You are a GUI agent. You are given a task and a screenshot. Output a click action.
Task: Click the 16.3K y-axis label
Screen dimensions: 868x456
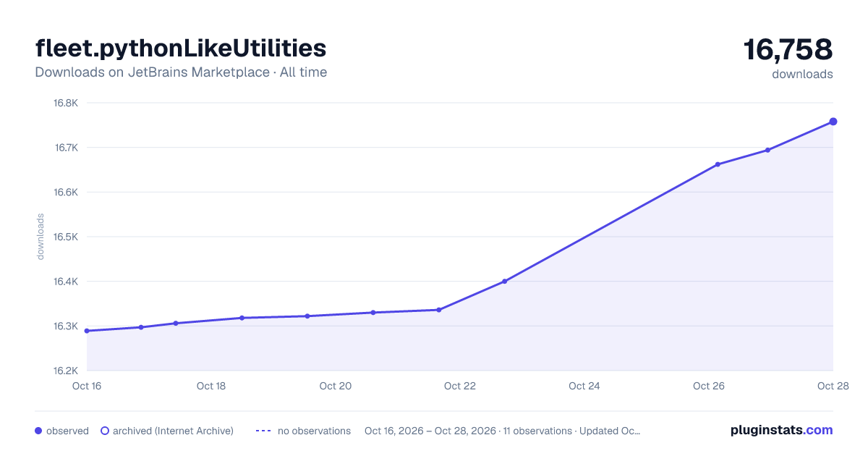(x=66, y=326)
